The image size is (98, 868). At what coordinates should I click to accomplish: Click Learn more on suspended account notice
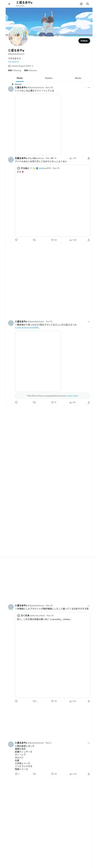point(72,396)
